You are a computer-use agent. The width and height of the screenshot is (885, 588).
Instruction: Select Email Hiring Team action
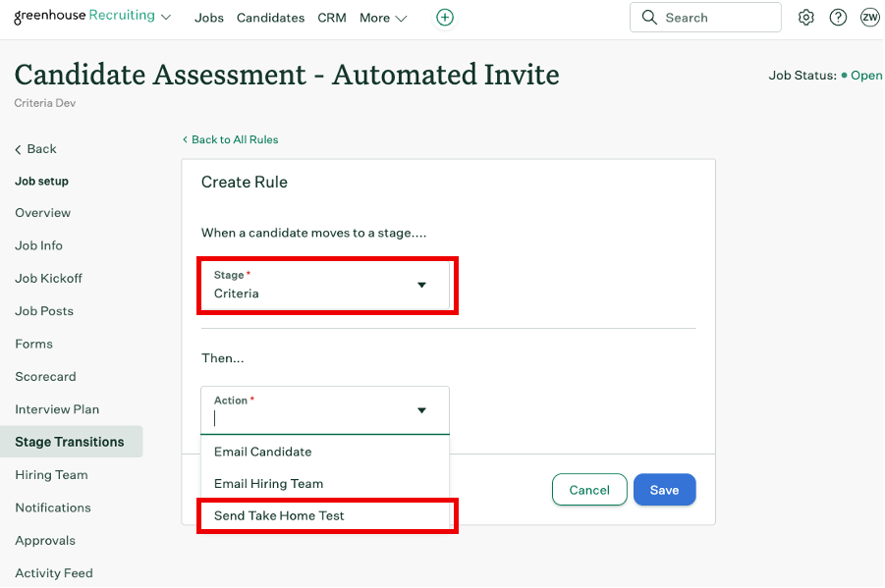pyautogui.click(x=268, y=483)
